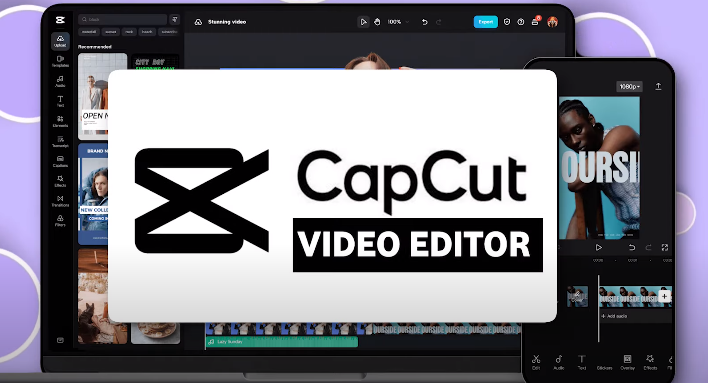Open the filter icon beside the search field

coord(175,19)
